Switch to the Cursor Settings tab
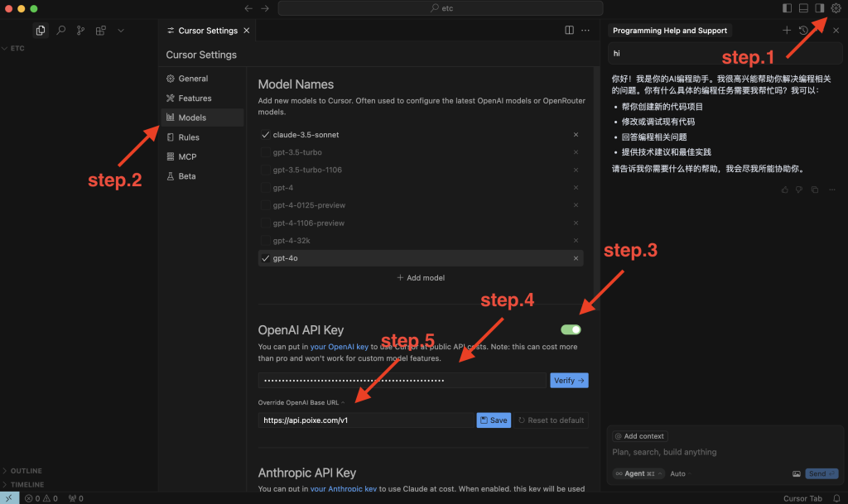Viewport: 848px width, 504px height. [207, 31]
